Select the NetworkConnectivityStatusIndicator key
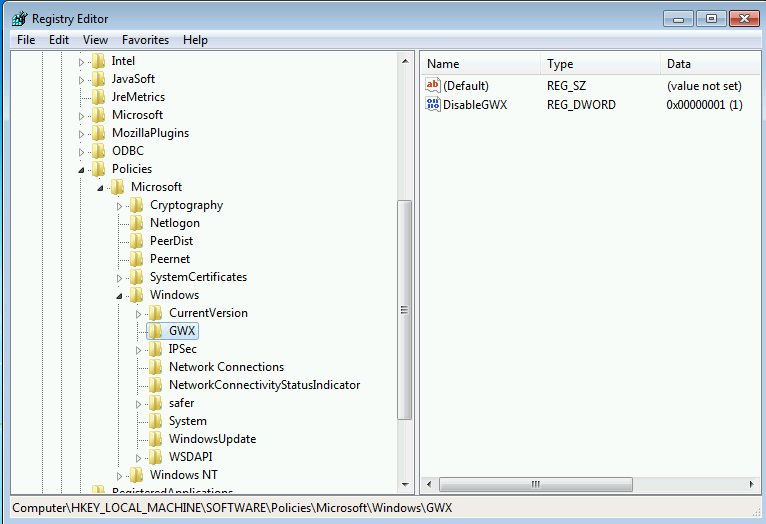 click(x=264, y=385)
